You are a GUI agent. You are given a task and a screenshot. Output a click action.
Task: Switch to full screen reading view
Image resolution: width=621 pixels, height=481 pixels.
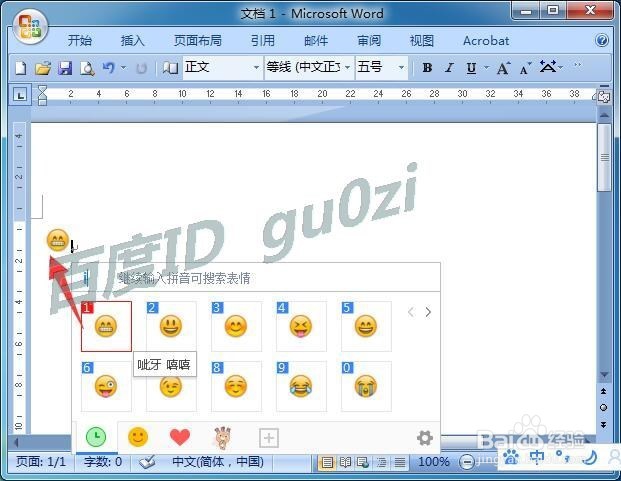pyautogui.click(x=345, y=462)
